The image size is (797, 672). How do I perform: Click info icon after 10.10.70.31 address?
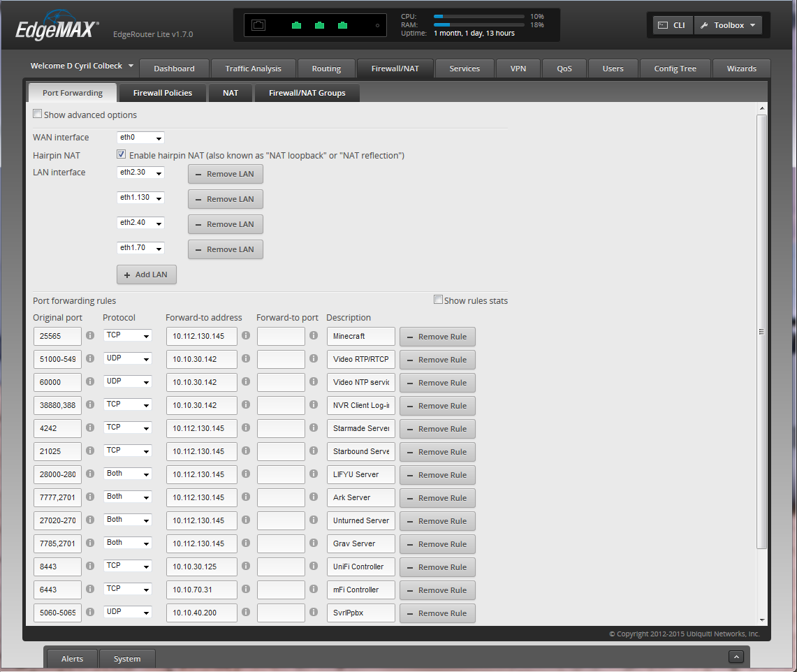246,590
